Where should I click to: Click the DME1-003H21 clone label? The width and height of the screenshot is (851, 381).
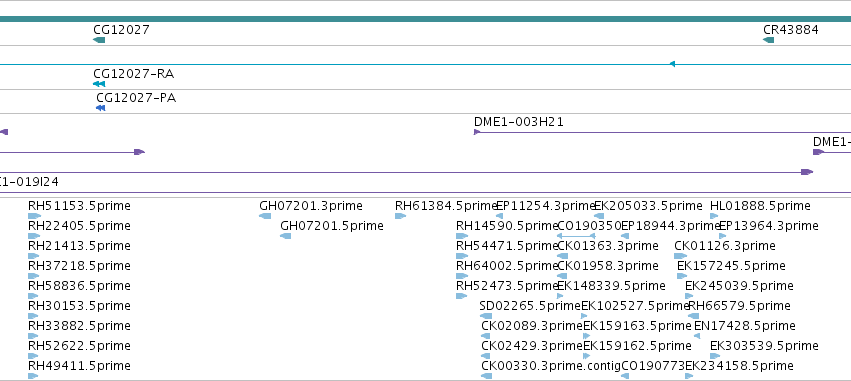point(519,122)
